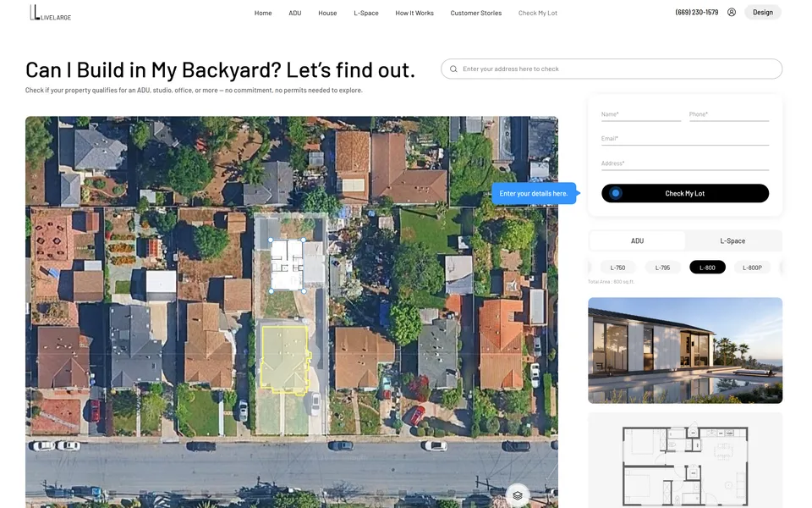Click the Phone field
The image size is (812, 508).
click(728, 114)
